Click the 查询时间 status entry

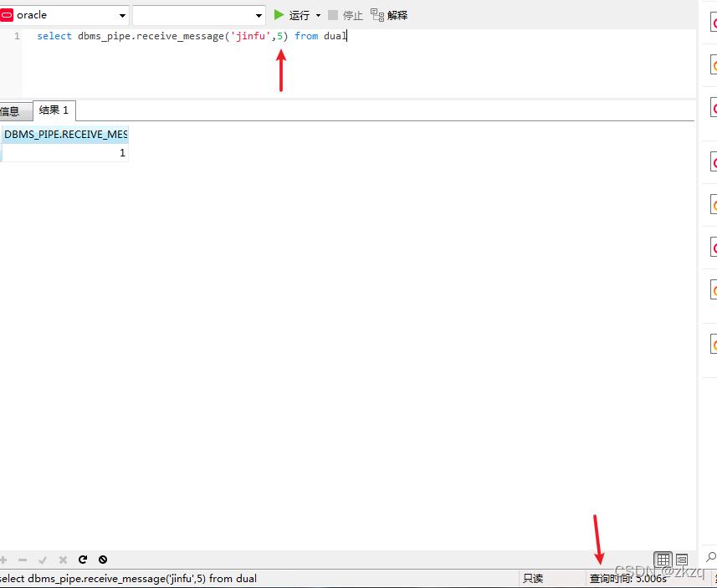(627, 579)
